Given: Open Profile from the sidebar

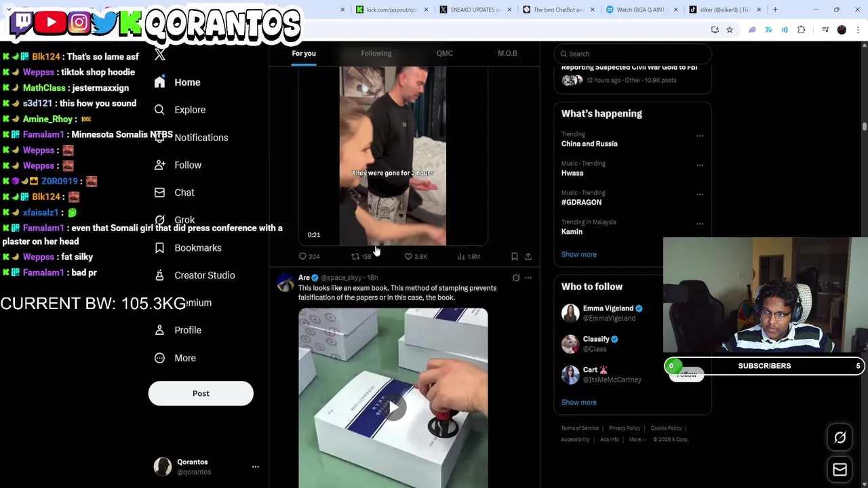Looking at the screenshot, I should (x=178, y=330).
